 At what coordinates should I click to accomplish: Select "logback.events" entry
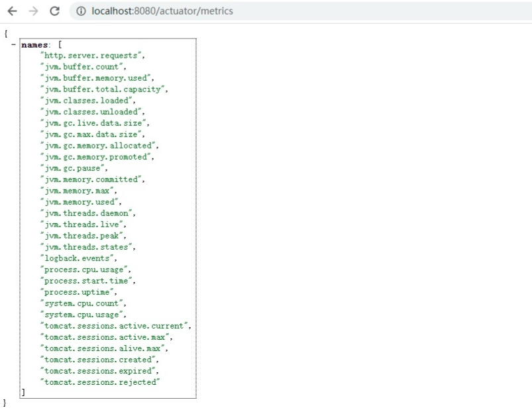77,258
